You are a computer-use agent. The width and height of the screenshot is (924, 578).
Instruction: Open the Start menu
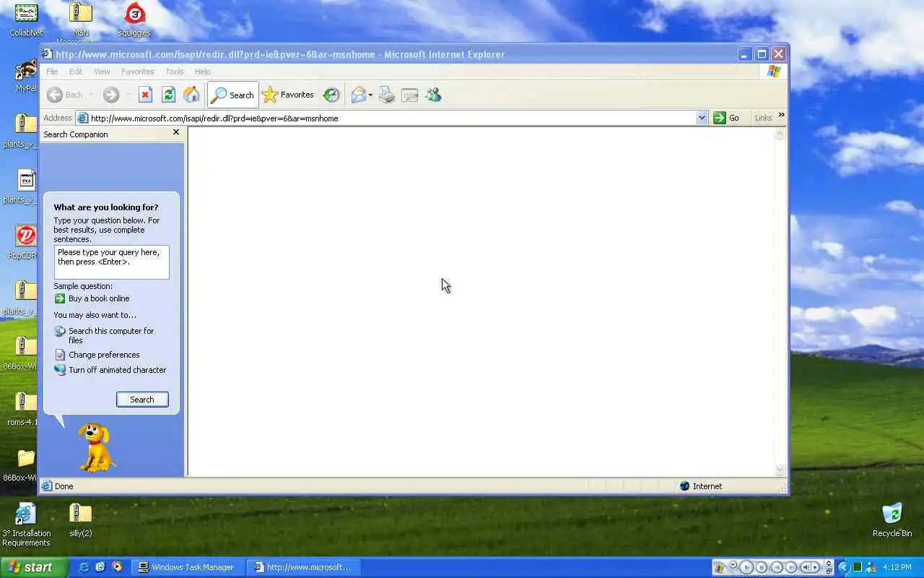click(34, 567)
